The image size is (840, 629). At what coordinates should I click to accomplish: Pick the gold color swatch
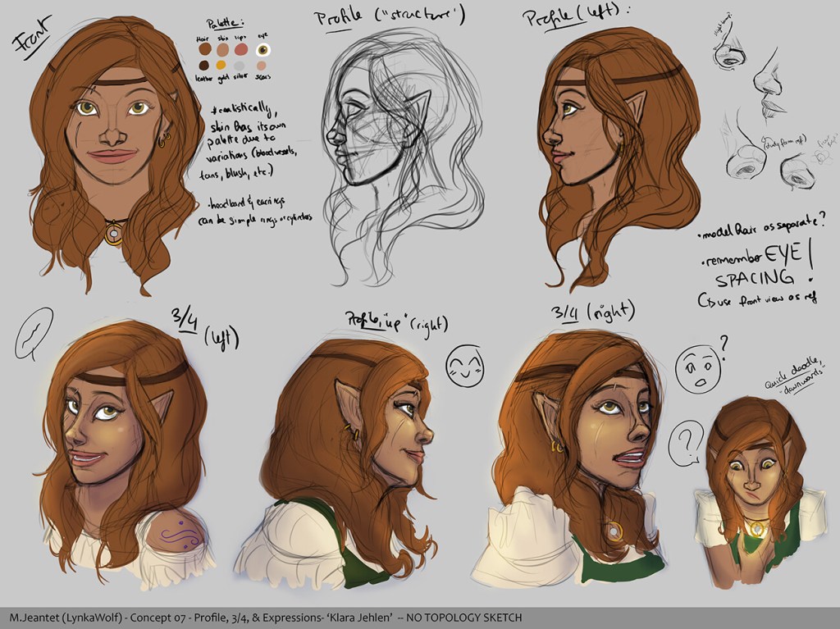click(221, 66)
